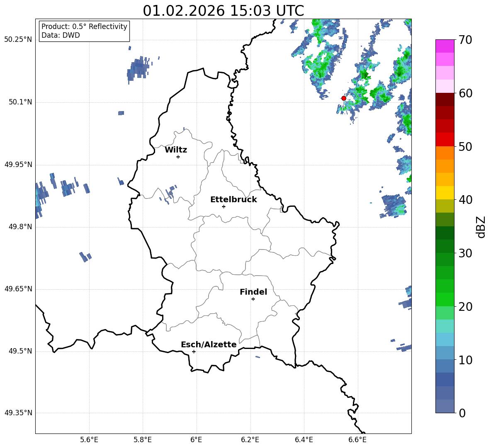Click the Wiltz station cross marker

point(178,157)
